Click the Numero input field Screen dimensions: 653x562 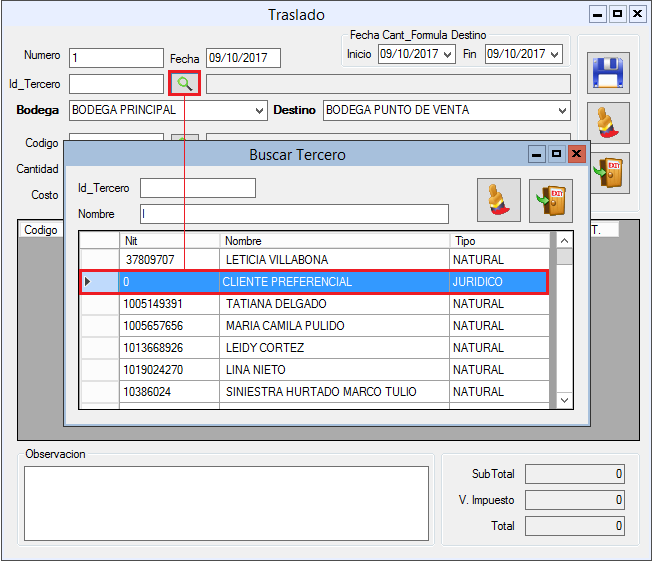click(116, 58)
